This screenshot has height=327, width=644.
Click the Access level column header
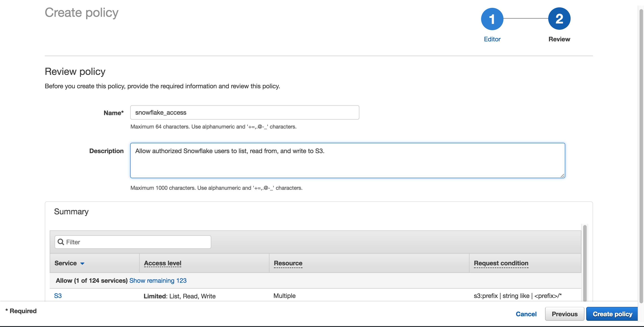(162, 263)
